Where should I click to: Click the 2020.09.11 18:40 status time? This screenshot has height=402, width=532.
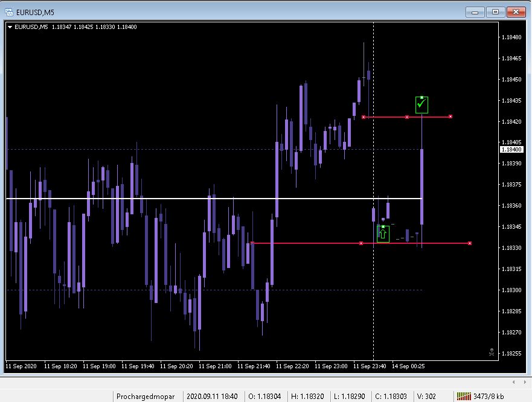point(212,396)
